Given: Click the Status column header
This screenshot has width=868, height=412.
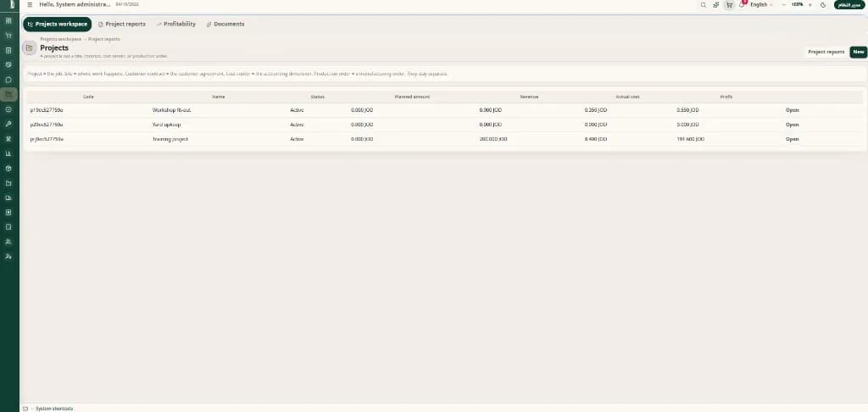Looking at the screenshot, I should tap(317, 97).
